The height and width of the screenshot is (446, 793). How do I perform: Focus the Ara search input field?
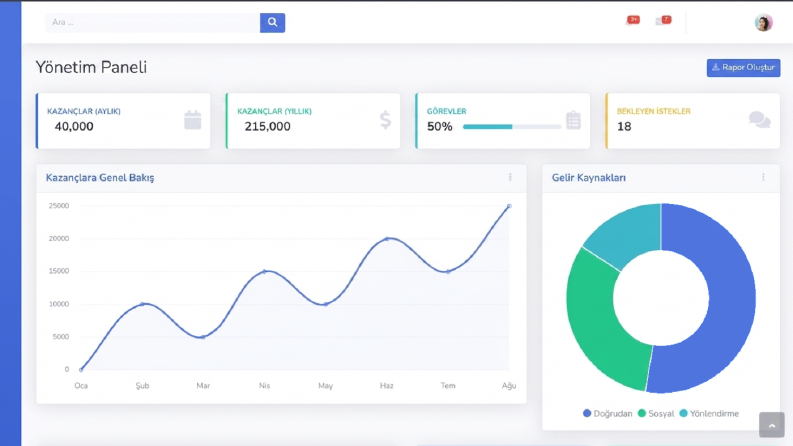pyautogui.click(x=152, y=23)
